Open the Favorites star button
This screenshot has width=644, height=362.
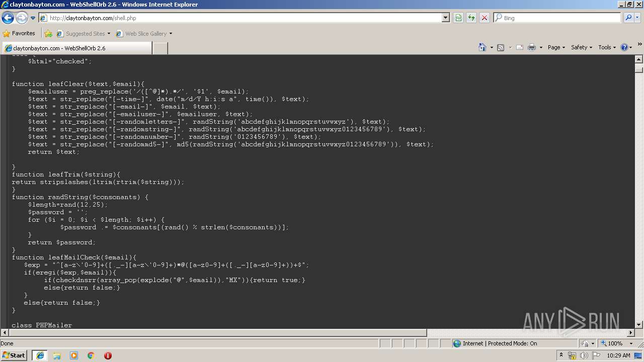point(19,33)
